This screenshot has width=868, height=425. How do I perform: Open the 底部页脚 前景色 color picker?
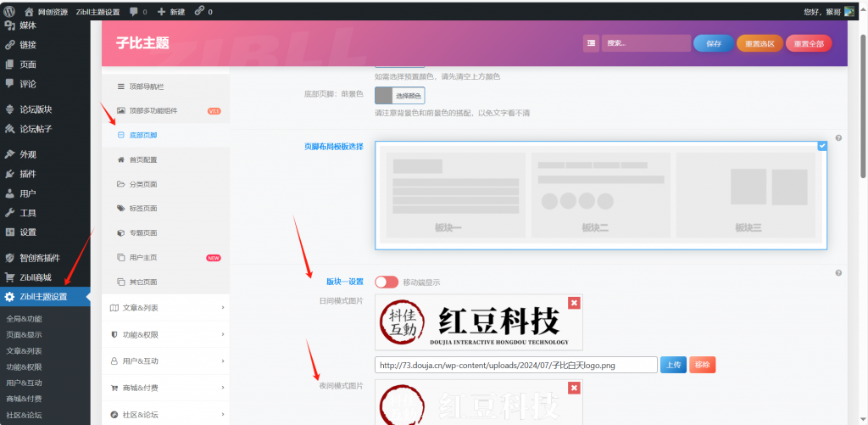(x=400, y=95)
